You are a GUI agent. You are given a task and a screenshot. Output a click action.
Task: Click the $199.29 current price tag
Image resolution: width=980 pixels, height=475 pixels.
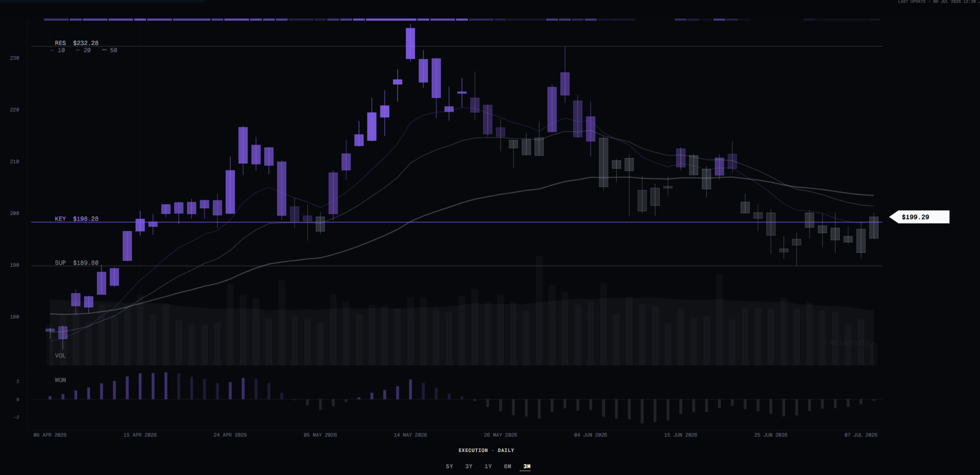(919, 217)
